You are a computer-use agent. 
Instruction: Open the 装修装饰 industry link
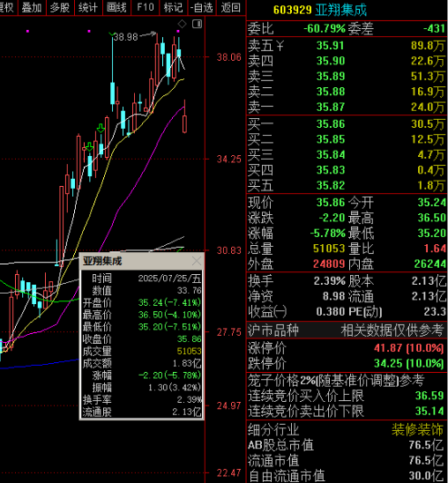pyautogui.click(x=417, y=430)
